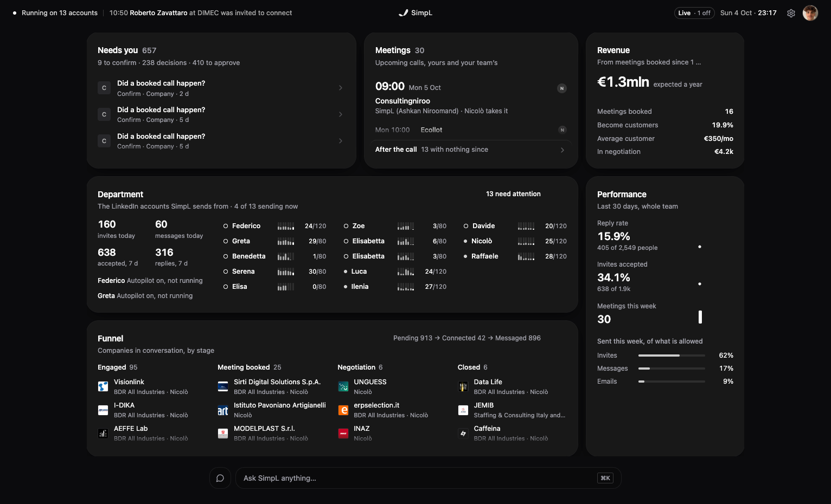Select the Raffaele 28/120 account row
Screen dimensions: 831x504
click(x=515, y=256)
